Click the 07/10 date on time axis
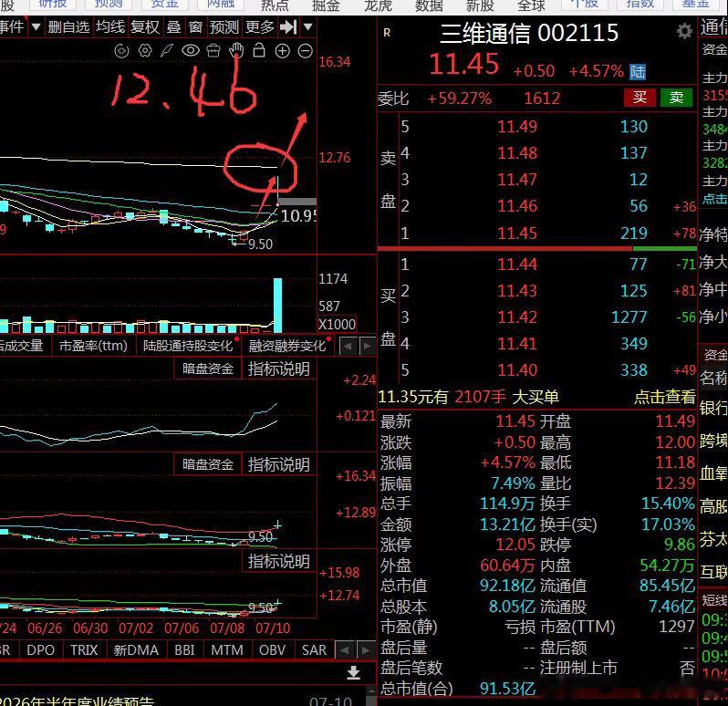Viewport: 728px width, 706px height. click(273, 628)
